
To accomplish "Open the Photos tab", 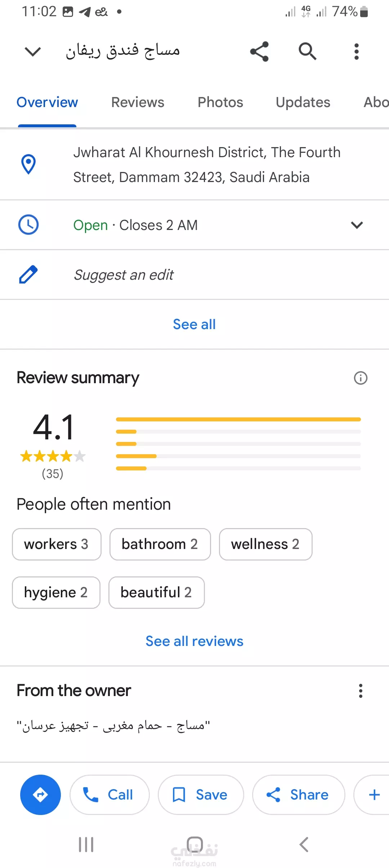I will (220, 102).
